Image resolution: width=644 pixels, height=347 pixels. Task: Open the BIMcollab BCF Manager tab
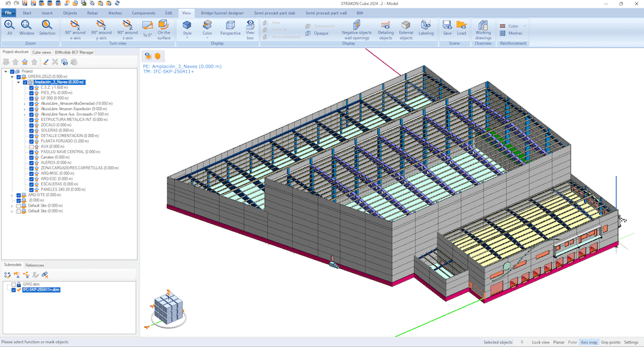click(74, 53)
